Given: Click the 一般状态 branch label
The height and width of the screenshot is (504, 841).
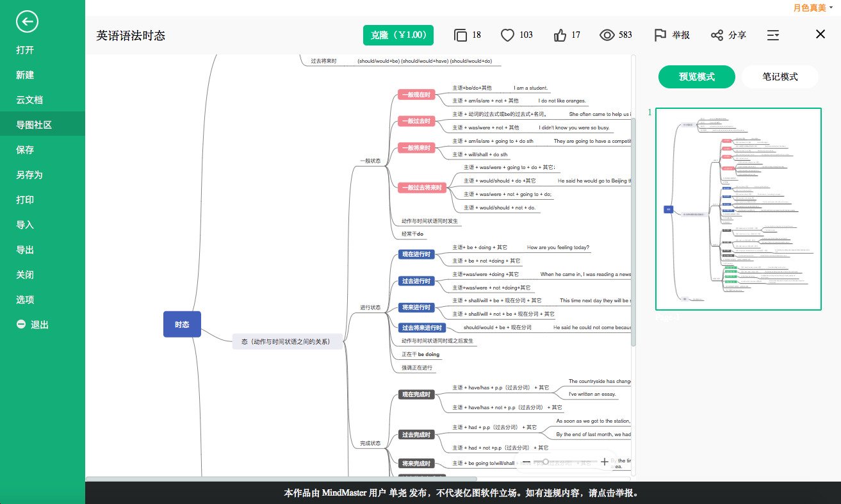Looking at the screenshot, I should (x=370, y=161).
